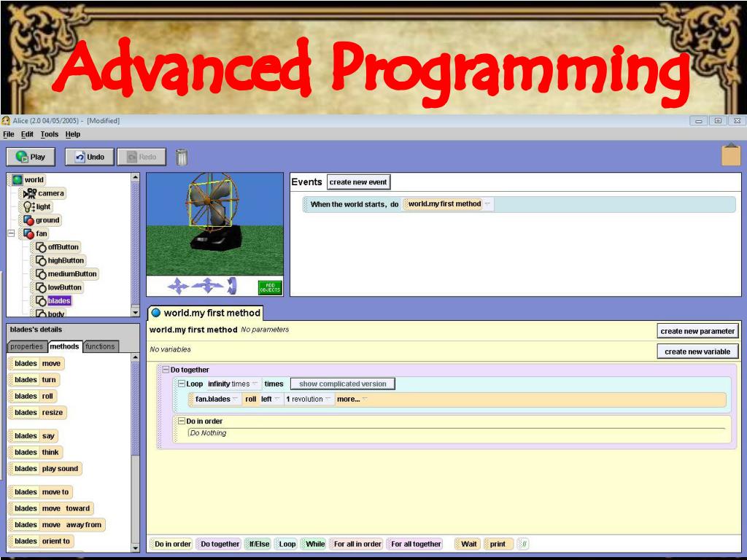This screenshot has width=747, height=560.
Task: Open infinity times dropdown
Action: [233, 384]
